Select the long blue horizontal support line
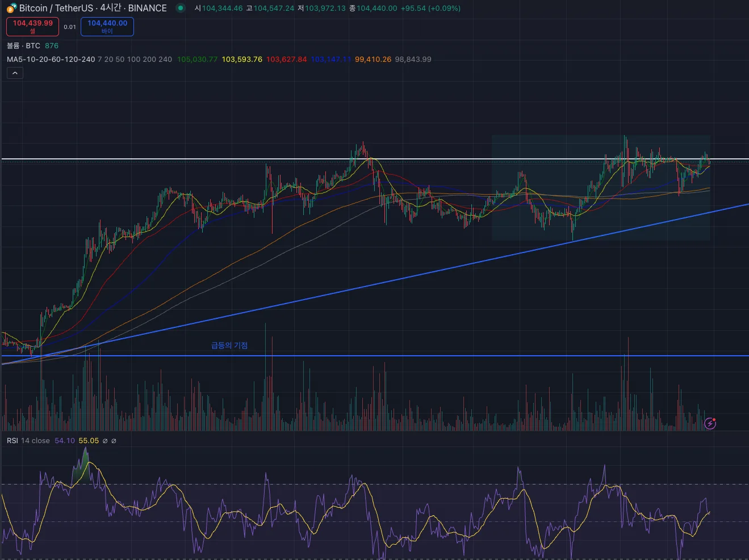The width and height of the screenshot is (749, 560). click(x=375, y=356)
